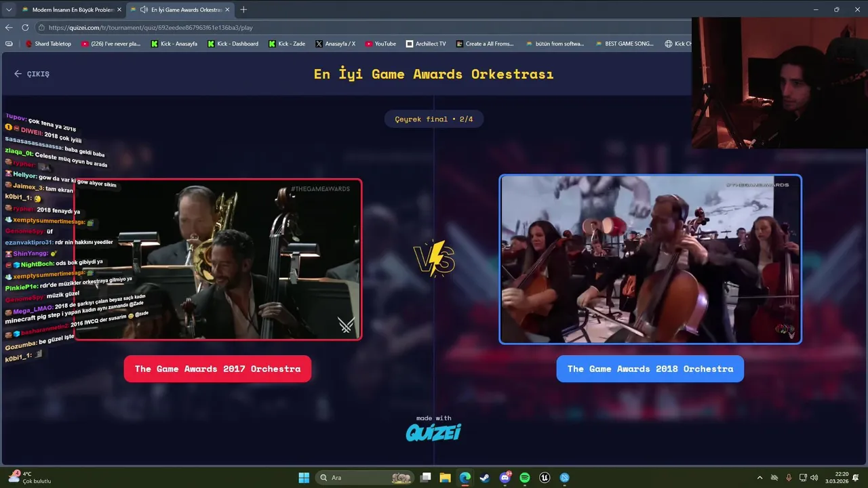Click the 2018 orchestra video thumbnail
Viewport: 868px width, 488px height.
pos(650,259)
